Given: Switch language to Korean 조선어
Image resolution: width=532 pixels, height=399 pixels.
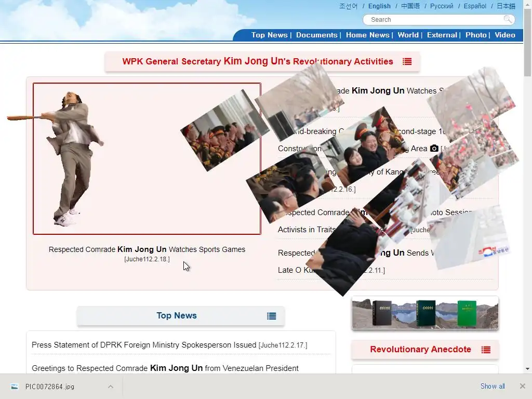Looking at the screenshot, I should (x=348, y=6).
